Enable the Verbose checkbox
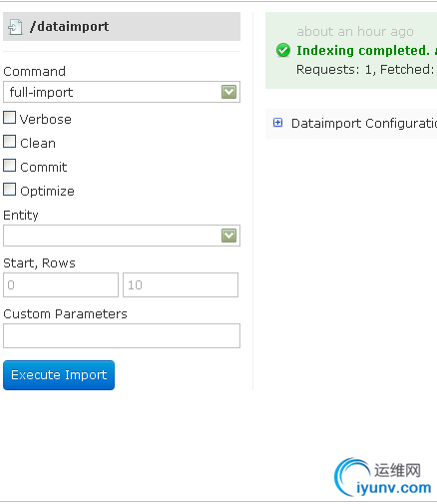The image size is (437, 504). pos(9,118)
